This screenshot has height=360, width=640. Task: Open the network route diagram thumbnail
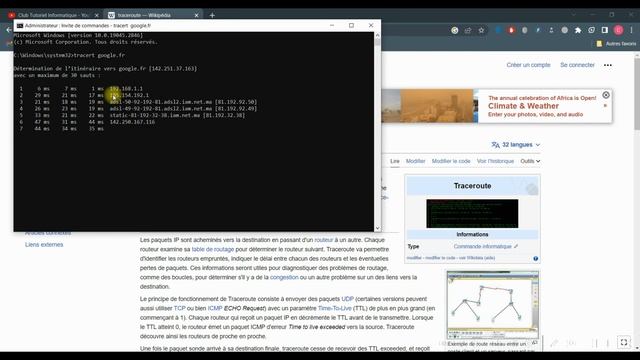493,304
